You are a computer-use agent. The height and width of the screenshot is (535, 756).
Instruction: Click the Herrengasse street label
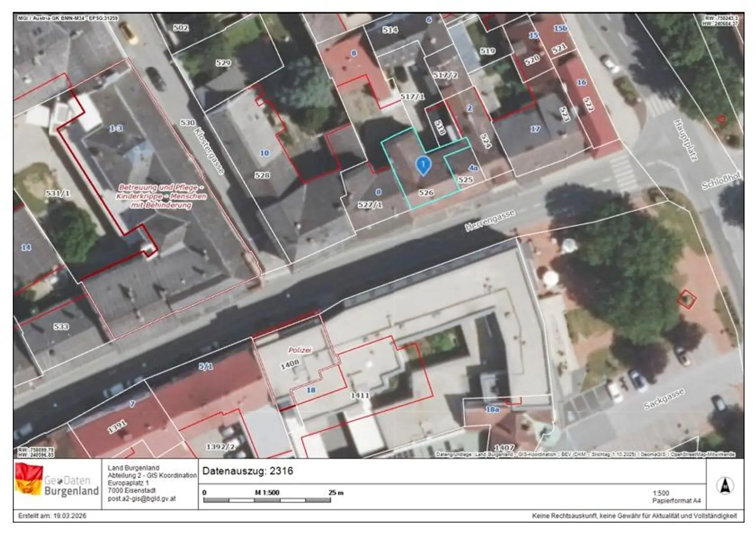tap(490, 220)
